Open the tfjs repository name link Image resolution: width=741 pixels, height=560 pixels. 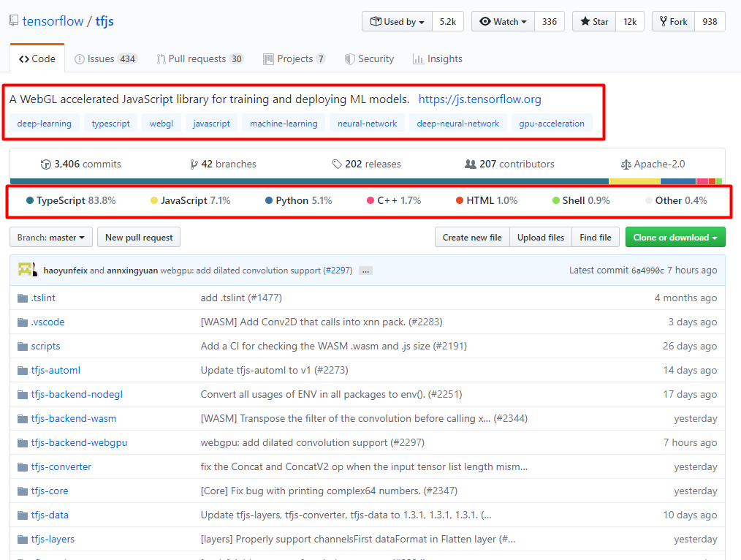coord(104,21)
